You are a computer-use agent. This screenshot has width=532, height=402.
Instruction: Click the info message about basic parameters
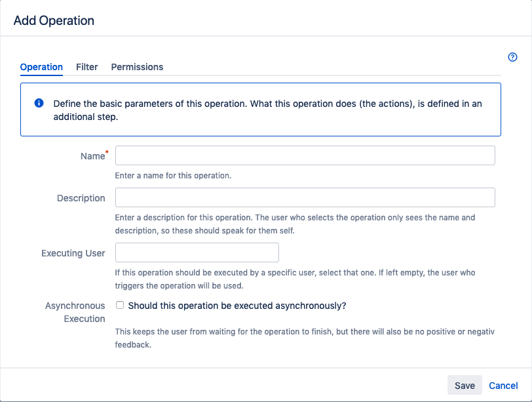[x=267, y=110]
